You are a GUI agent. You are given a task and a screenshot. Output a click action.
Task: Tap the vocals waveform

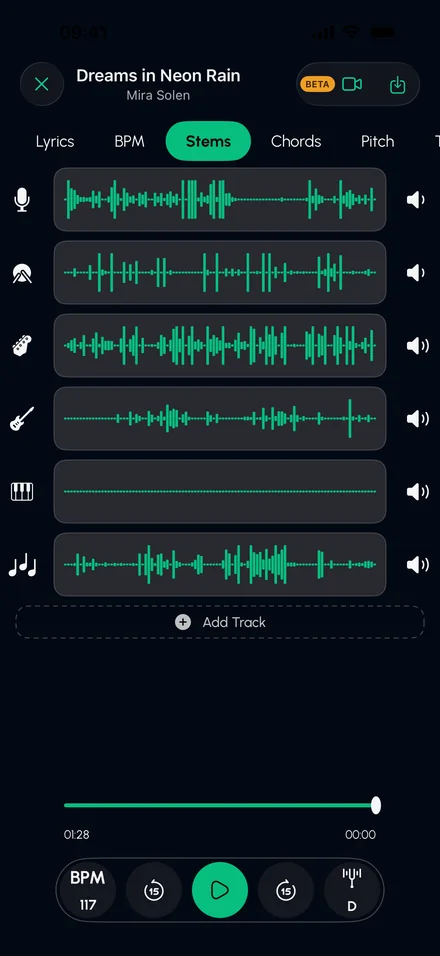point(220,199)
